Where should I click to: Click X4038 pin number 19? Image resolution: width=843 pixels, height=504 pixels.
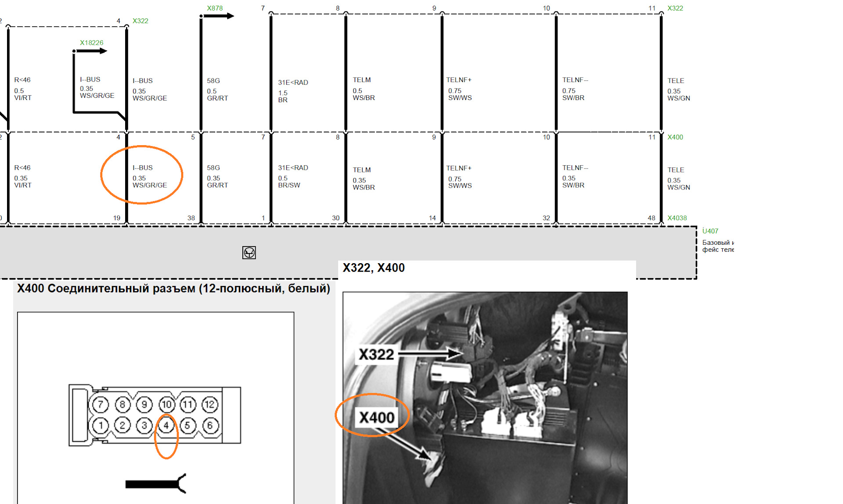click(117, 218)
